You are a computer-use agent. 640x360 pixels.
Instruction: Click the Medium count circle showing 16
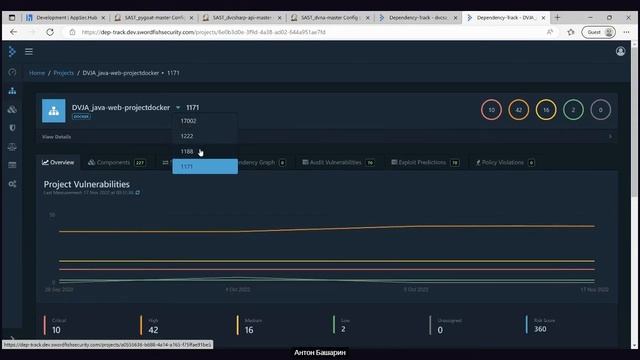[546, 110]
